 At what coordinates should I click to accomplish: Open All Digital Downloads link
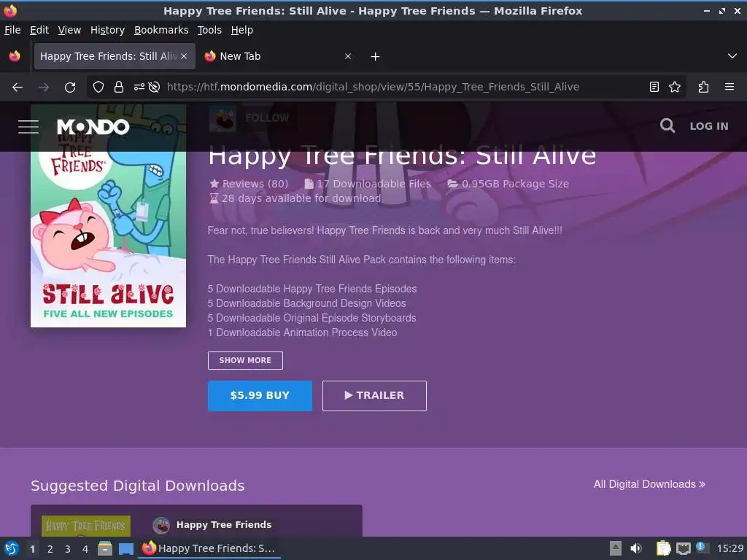coord(649,484)
